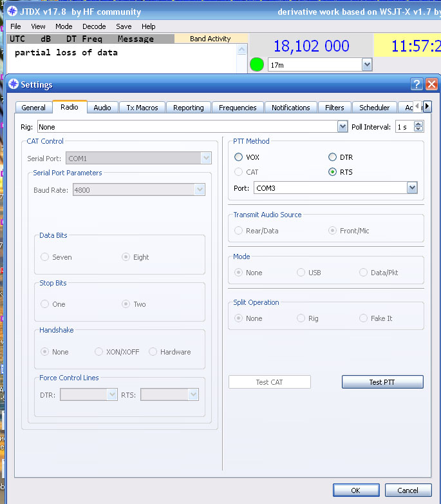This screenshot has width=441, height=504.
Task: Select VOX as PTT method
Action: click(239, 157)
